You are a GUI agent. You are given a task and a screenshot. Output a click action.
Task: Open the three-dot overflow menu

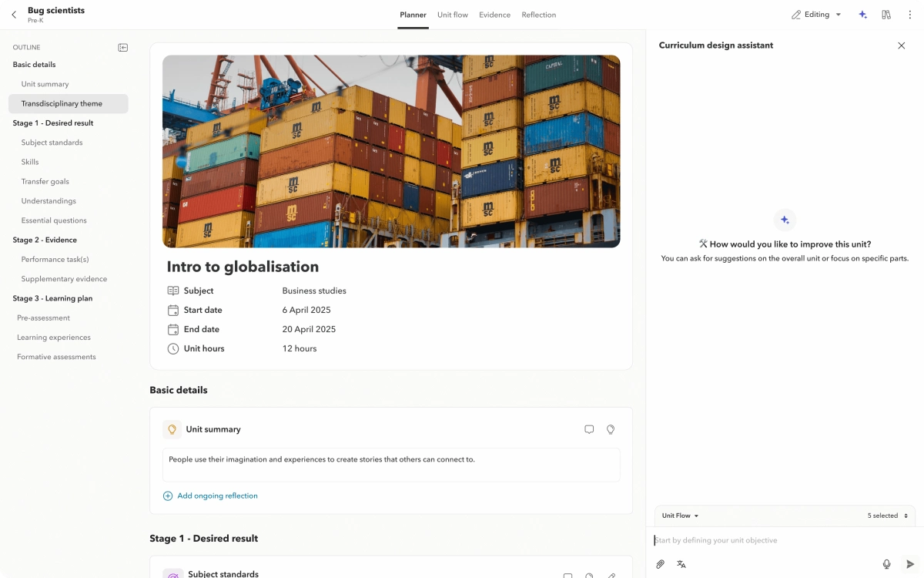point(910,14)
